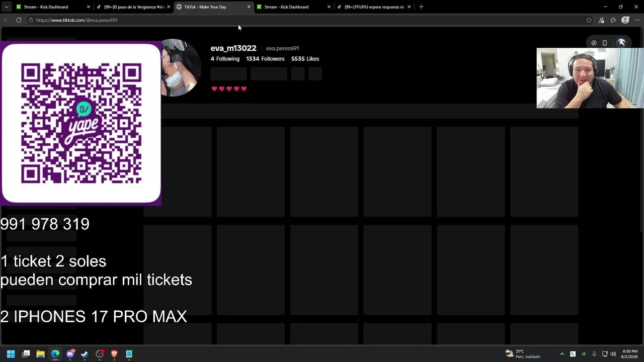
Task: Select the TikTok - Make Your Day tab
Action: coord(213,7)
